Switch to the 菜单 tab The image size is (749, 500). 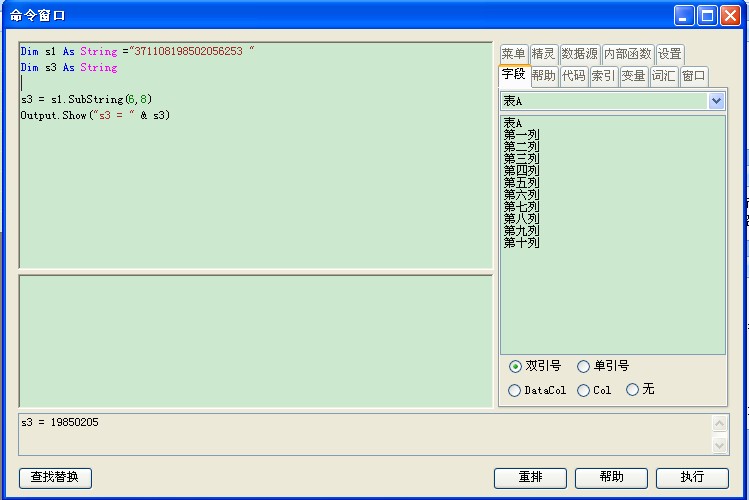tap(513, 54)
